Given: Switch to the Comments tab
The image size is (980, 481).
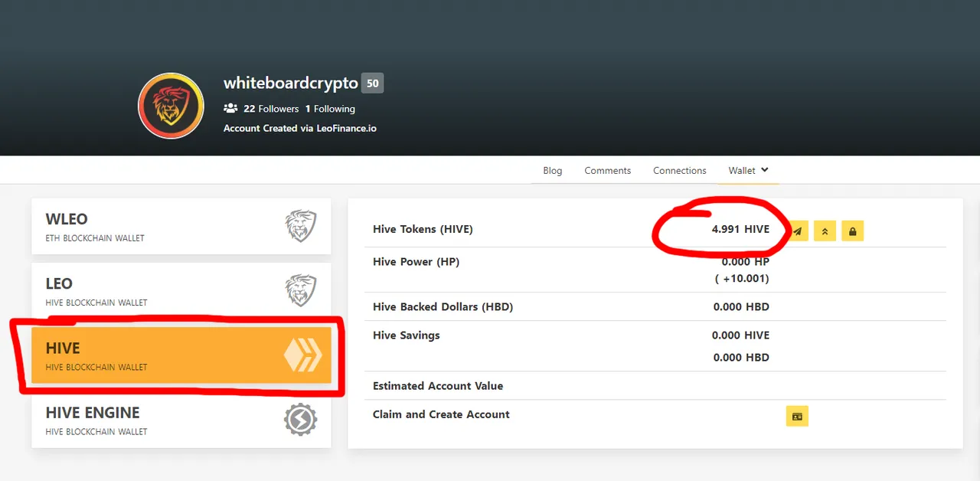Looking at the screenshot, I should tap(608, 170).
